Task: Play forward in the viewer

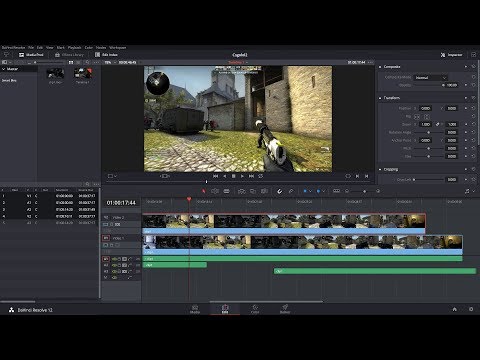Action: (x=242, y=176)
